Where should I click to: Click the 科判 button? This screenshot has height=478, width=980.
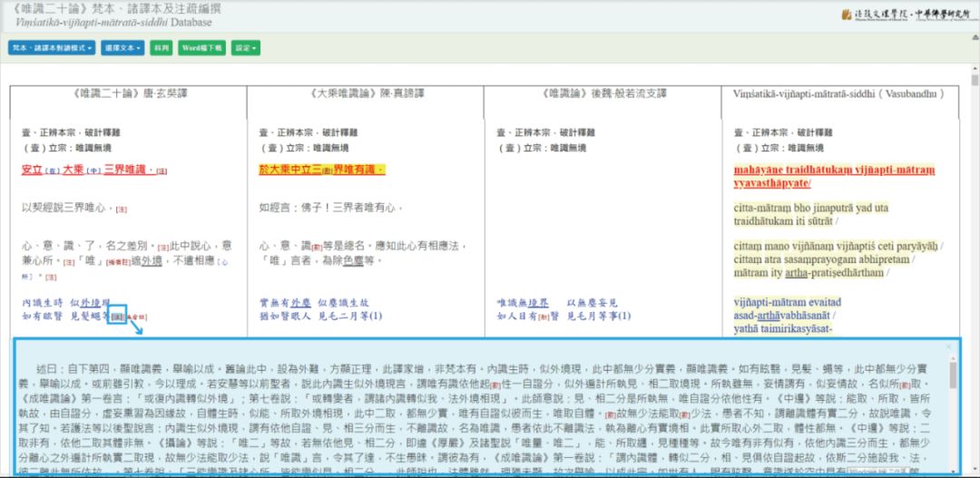161,48
